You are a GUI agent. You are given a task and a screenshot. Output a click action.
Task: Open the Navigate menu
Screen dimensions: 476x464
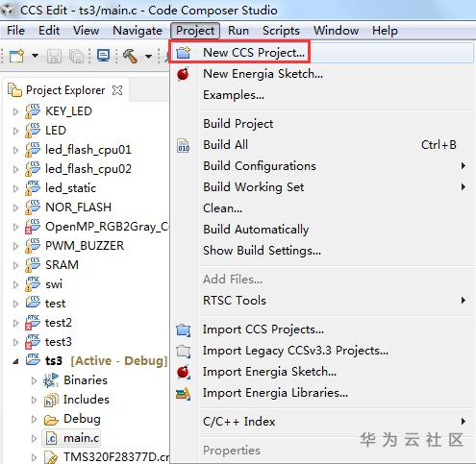(x=138, y=31)
